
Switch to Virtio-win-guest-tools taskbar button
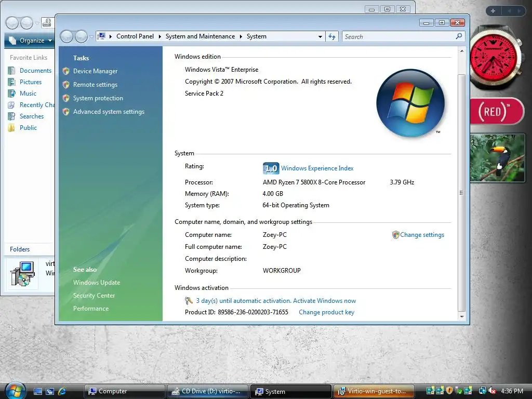(374, 392)
